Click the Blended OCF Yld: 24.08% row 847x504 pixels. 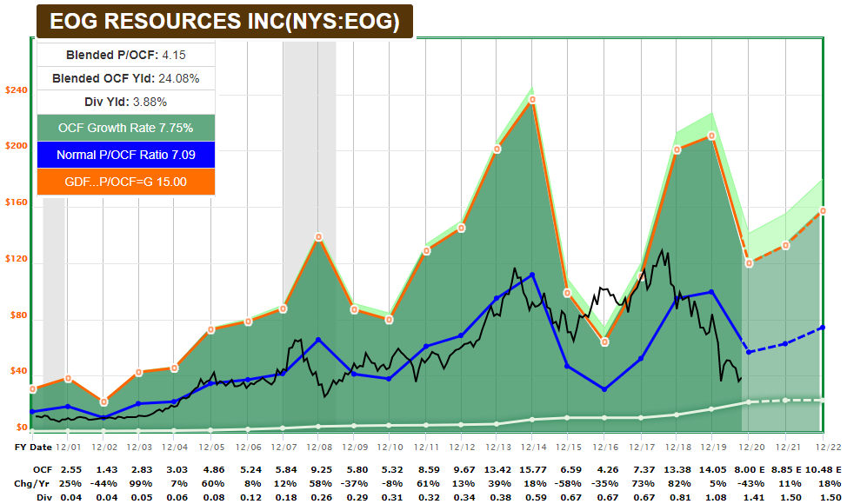(x=126, y=78)
